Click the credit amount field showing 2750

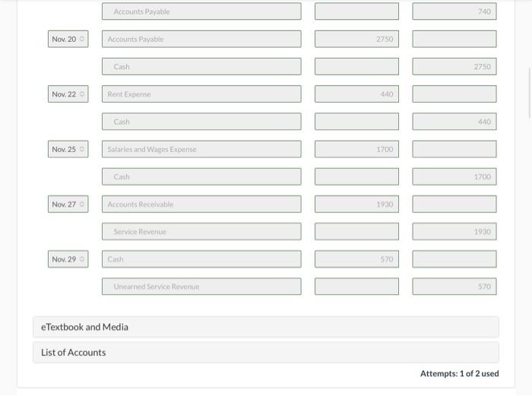tap(454, 67)
